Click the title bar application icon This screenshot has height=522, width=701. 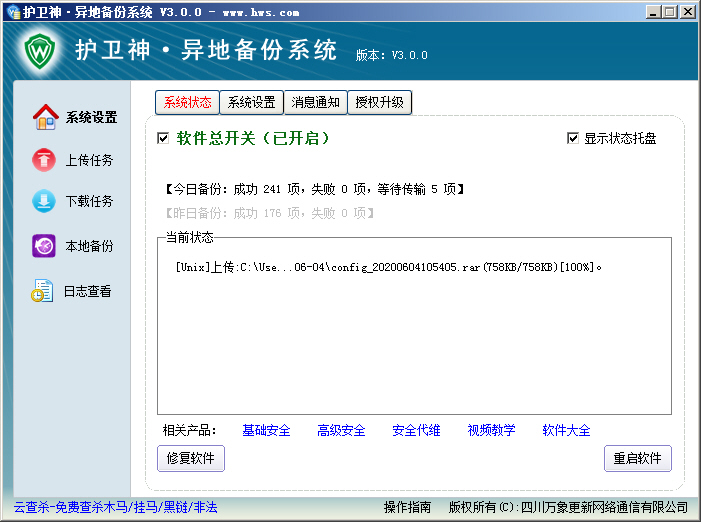[14, 12]
